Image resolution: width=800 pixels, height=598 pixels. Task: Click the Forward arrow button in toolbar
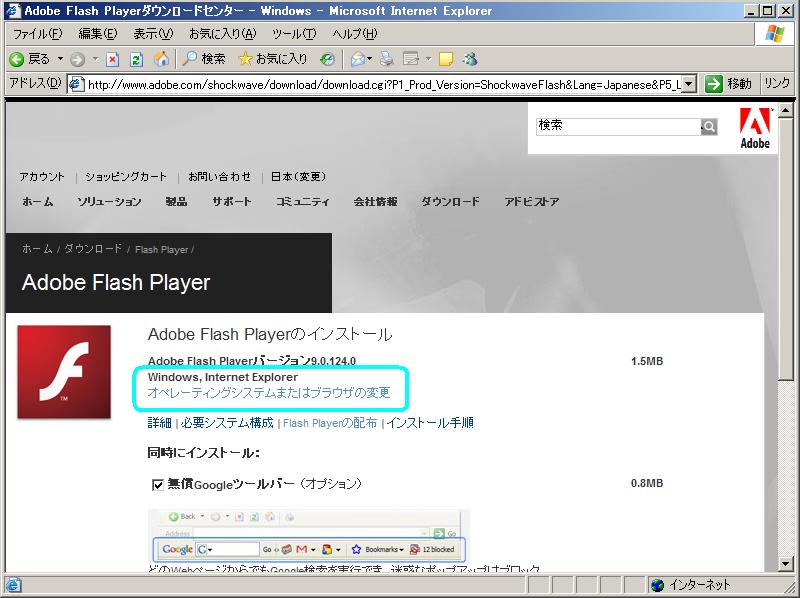pyautogui.click(x=78, y=60)
